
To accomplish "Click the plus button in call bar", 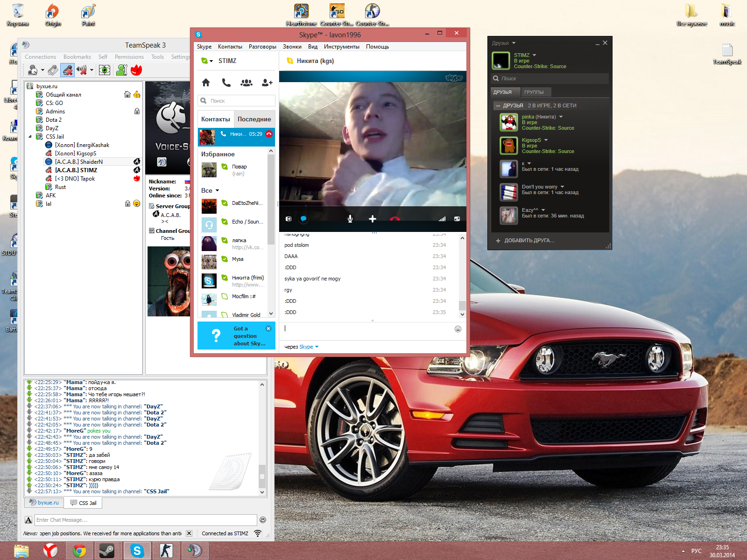I will pos(373,219).
